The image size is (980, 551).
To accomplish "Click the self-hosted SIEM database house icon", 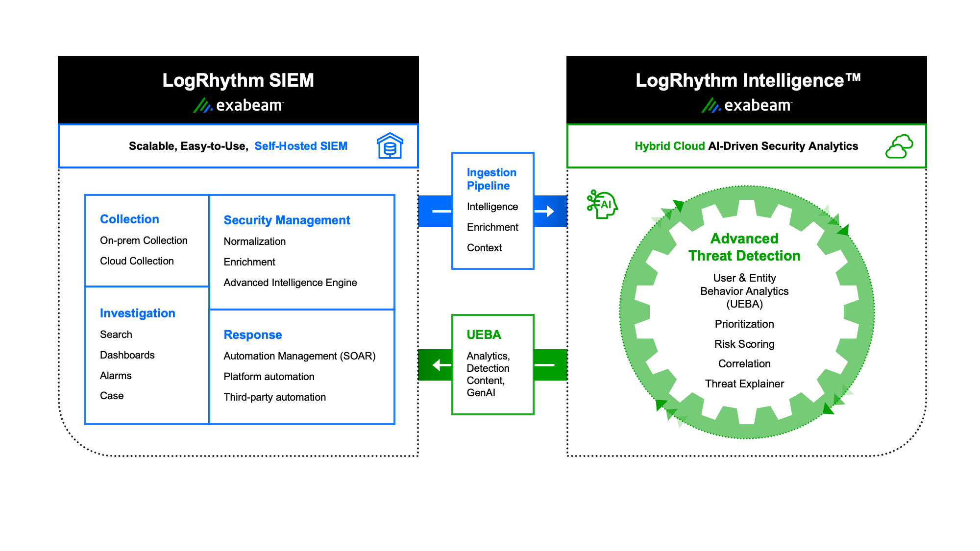I will coord(390,146).
